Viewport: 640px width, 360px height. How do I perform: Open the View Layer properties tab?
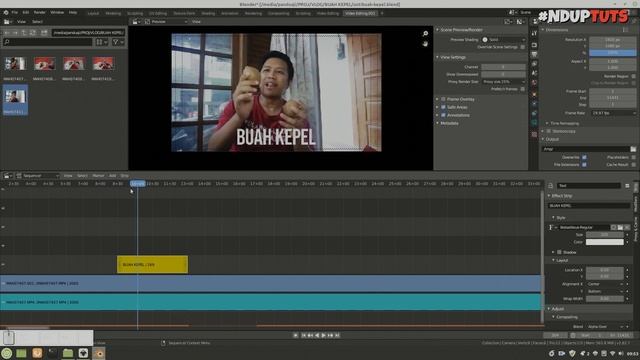534,64
